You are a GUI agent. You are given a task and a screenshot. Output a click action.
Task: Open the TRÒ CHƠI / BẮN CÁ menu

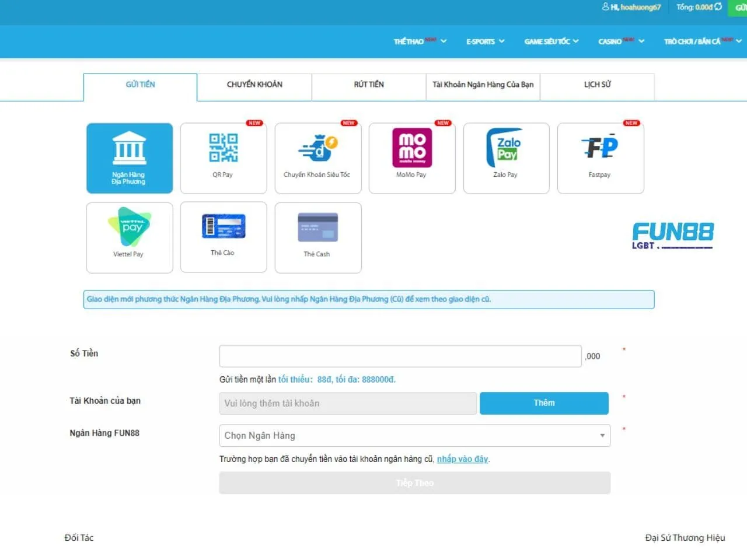pos(703,41)
